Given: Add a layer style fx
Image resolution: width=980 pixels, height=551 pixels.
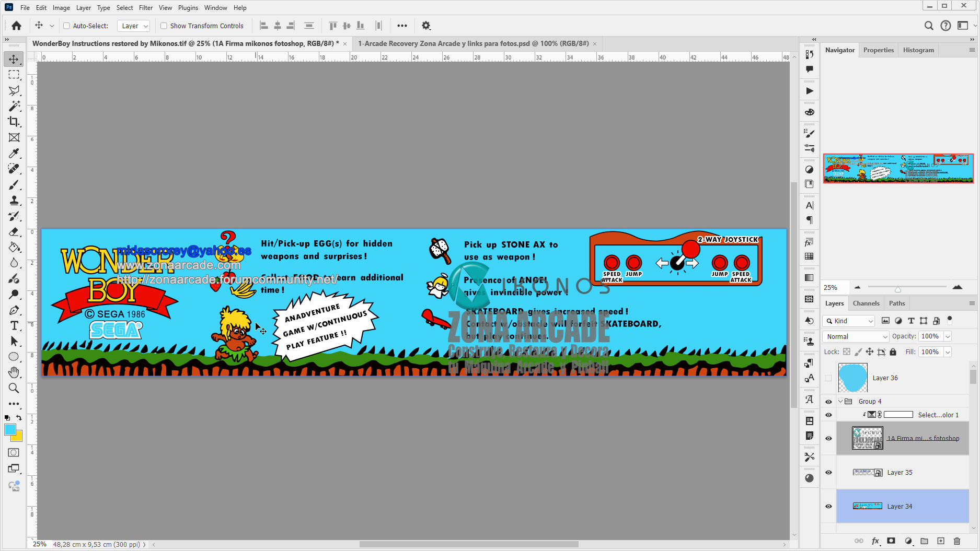Looking at the screenshot, I should (875, 541).
